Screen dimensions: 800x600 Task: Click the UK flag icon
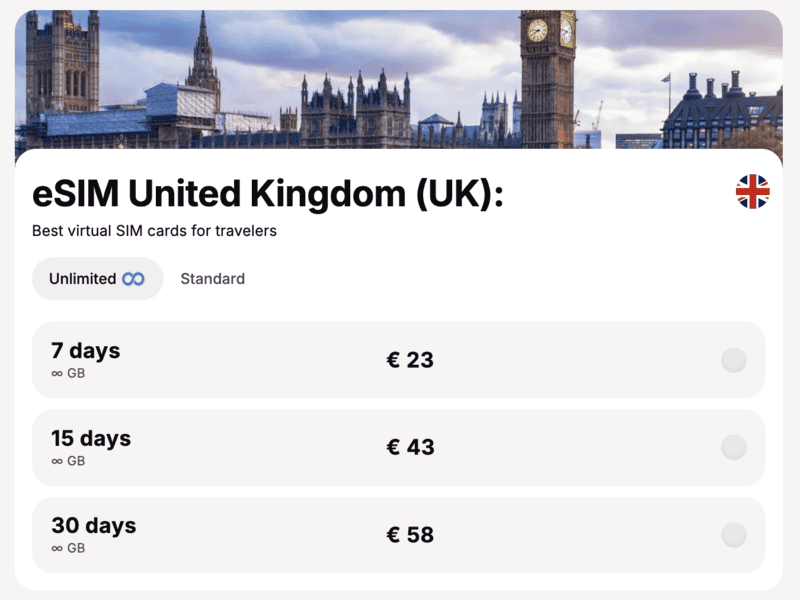(x=753, y=193)
